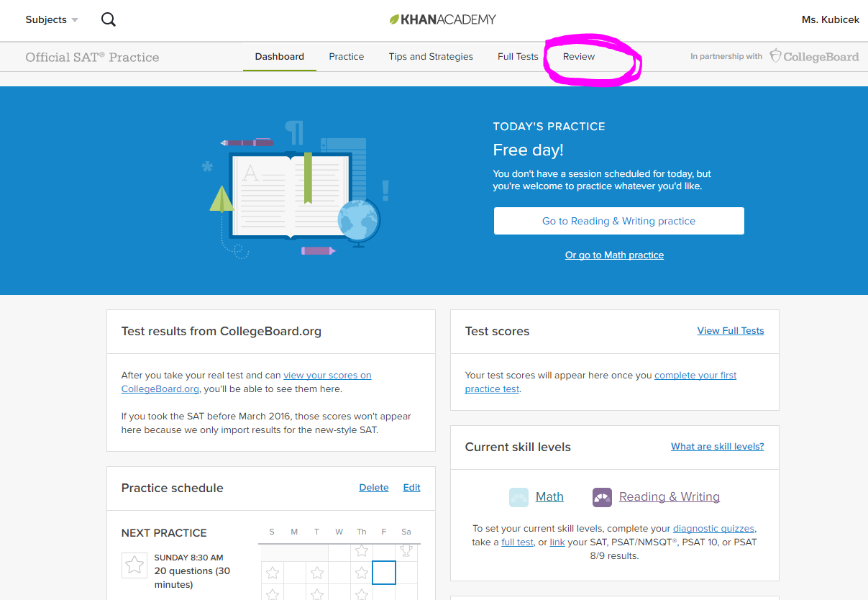Open the Subjects dropdown
Image resolution: width=868 pixels, height=600 pixels.
pos(46,19)
